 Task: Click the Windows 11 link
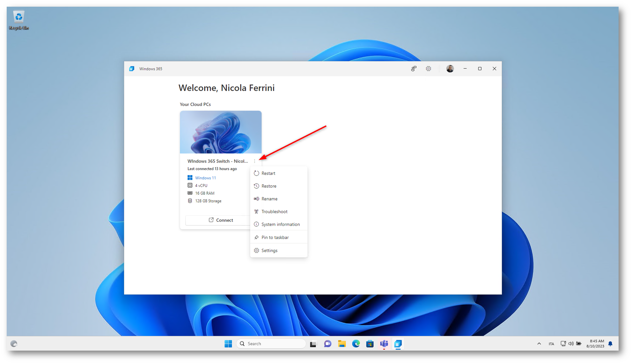205,178
